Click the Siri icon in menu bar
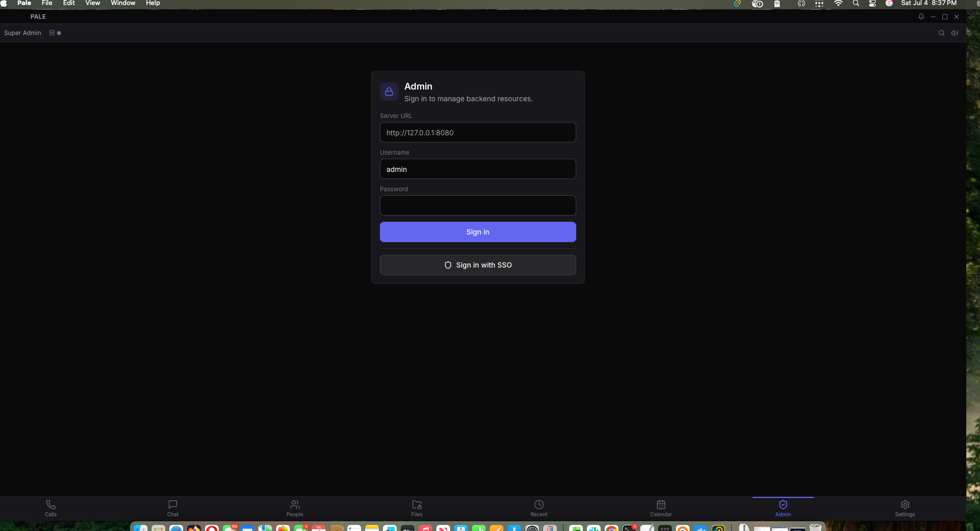 click(889, 3)
